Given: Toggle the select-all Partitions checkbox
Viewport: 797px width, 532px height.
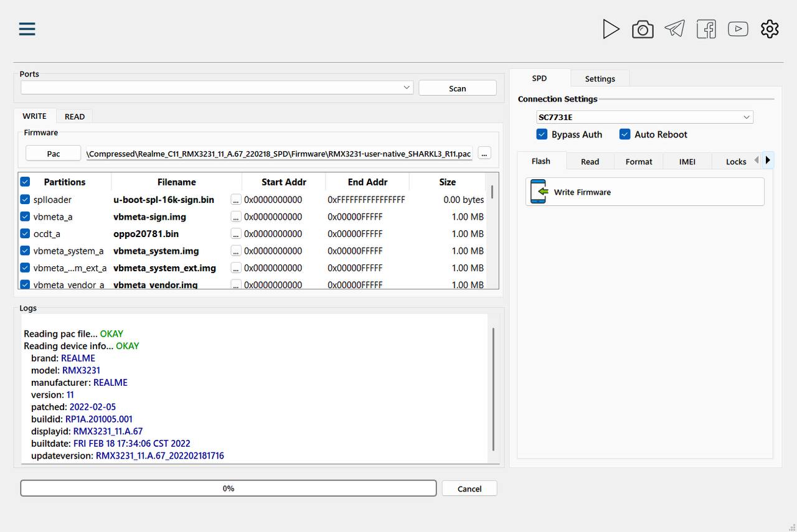Looking at the screenshot, I should tap(25, 182).
